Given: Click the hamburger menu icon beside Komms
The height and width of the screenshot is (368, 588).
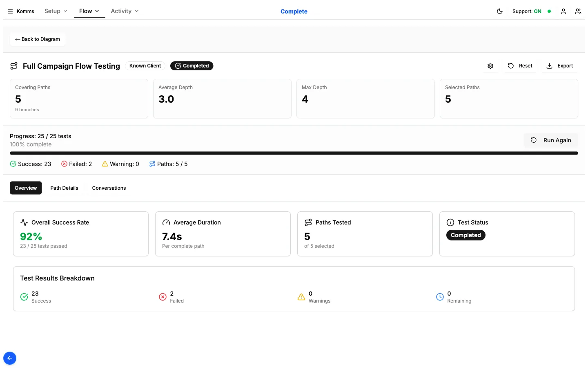Looking at the screenshot, I should 10,11.
